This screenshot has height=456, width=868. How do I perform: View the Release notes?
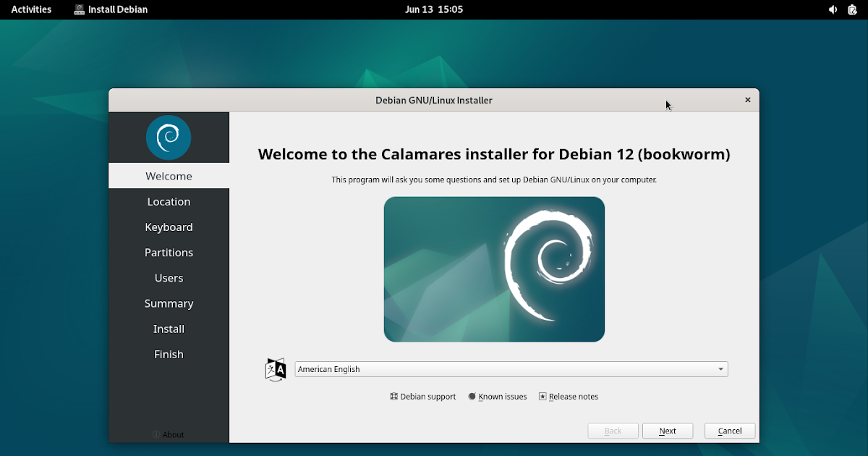click(569, 397)
